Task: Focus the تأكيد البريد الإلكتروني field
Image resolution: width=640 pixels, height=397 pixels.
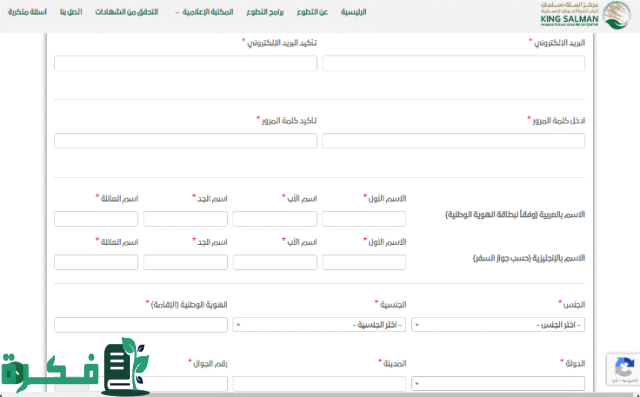Action: tap(185, 63)
